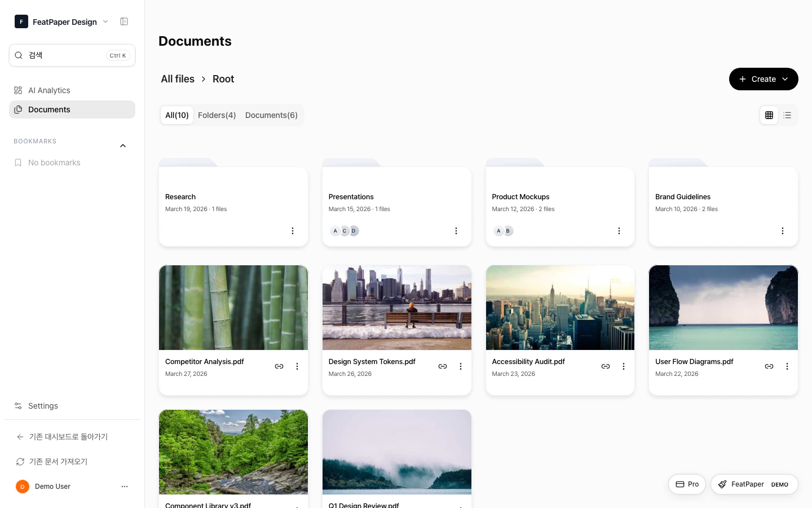This screenshot has height=508, width=812.
Task: Click the FeatPaper DEMO badge button
Action: tap(754, 484)
